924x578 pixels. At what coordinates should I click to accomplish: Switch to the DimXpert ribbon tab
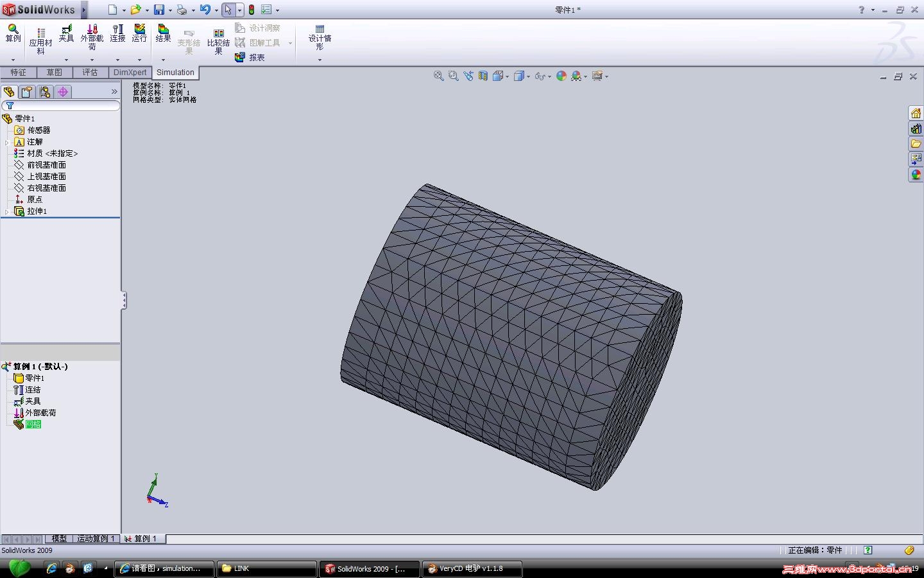point(130,73)
